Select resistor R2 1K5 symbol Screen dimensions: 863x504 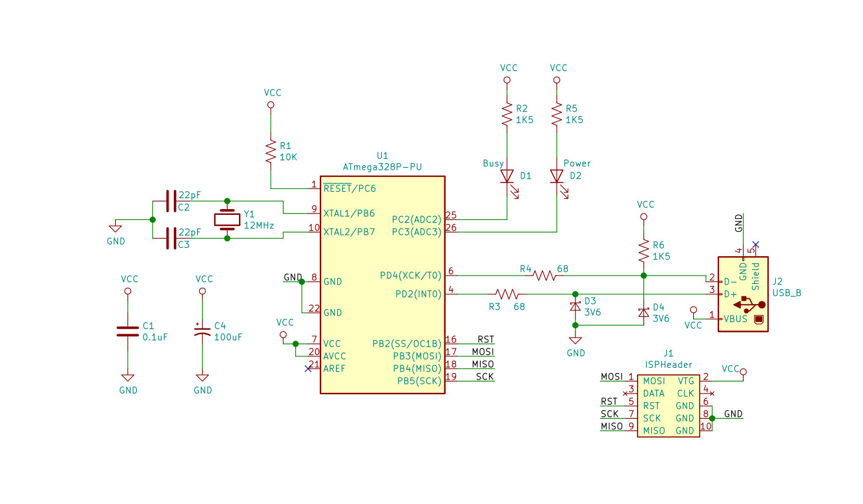click(507, 115)
